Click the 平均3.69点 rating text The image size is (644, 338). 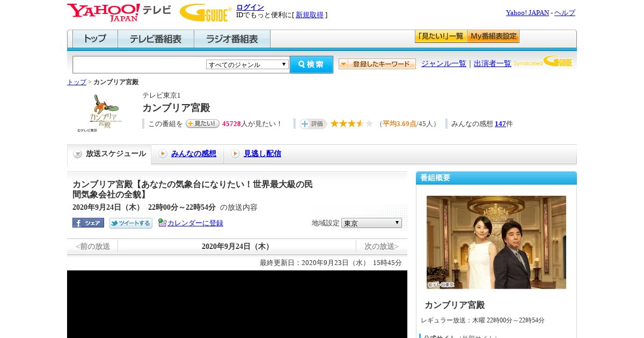click(399, 124)
